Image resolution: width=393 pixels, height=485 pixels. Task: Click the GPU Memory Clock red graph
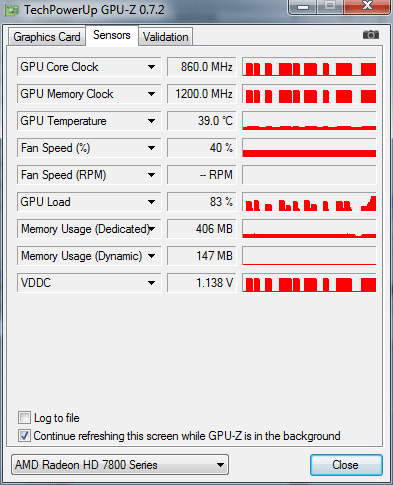[x=309, y=94]
